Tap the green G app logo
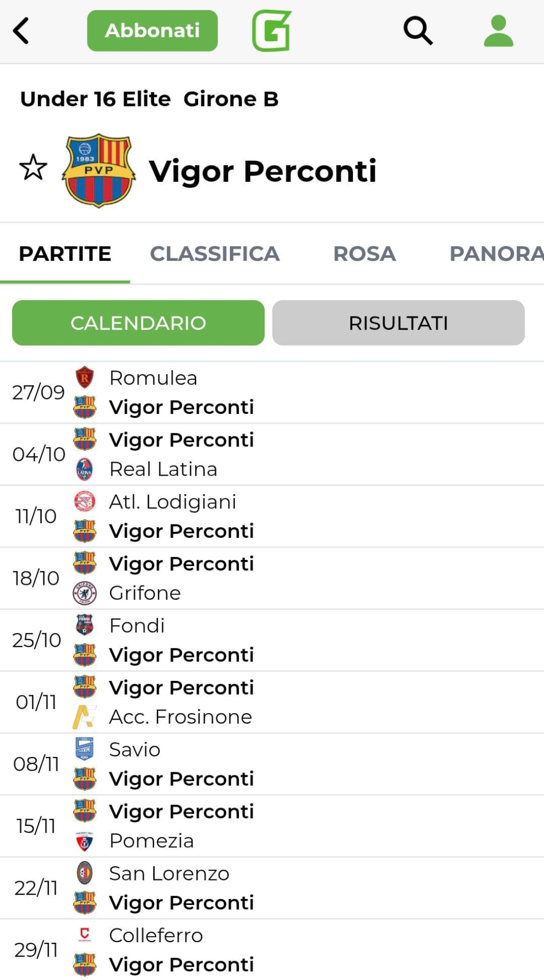The height and width of the screenshot is (980, 544). tap(271, 31)
